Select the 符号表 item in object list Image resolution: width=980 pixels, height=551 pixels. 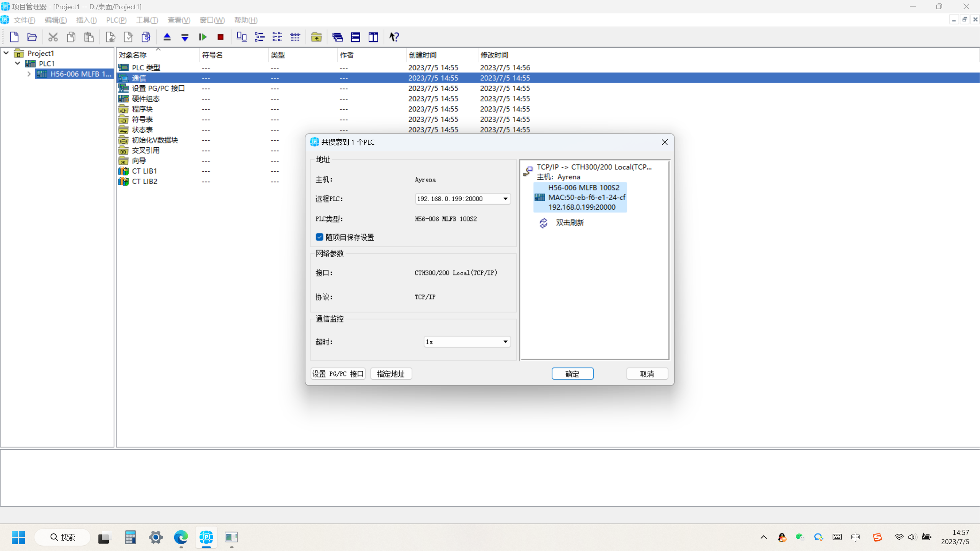pyautogui.click(x=142, y=119)
